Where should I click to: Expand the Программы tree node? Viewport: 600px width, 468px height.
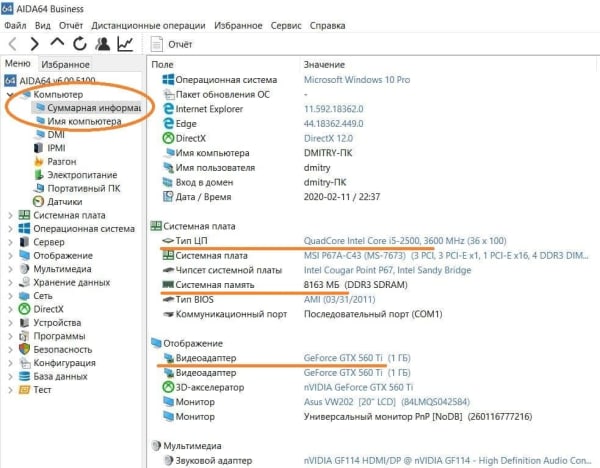[10, 336]
